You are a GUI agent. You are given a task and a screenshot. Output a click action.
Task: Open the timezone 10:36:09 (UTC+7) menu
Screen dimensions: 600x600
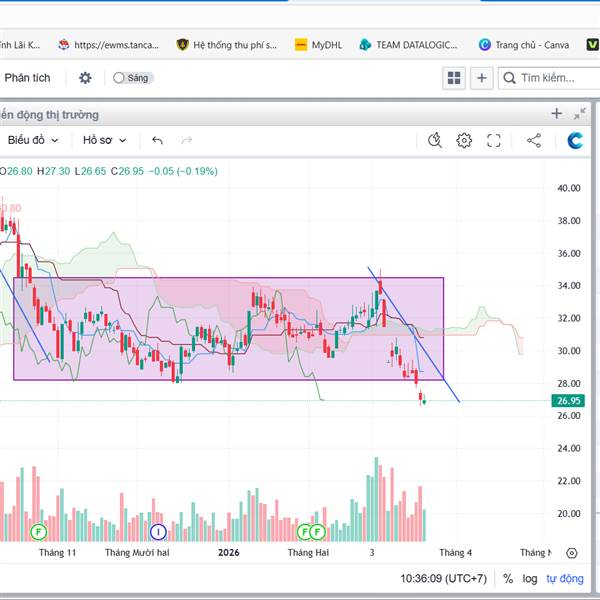[x=445, y=578]
